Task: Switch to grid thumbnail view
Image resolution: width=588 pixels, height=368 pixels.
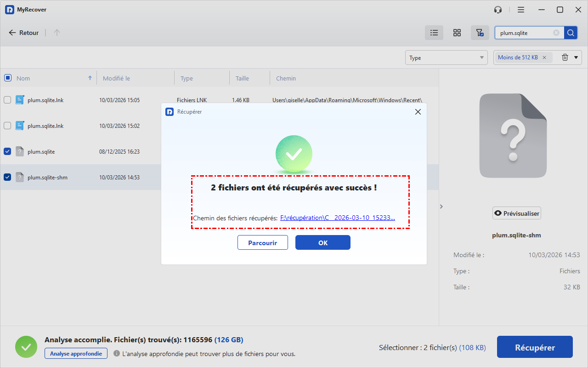Action: pyautogui.click(x=457, y=33)
